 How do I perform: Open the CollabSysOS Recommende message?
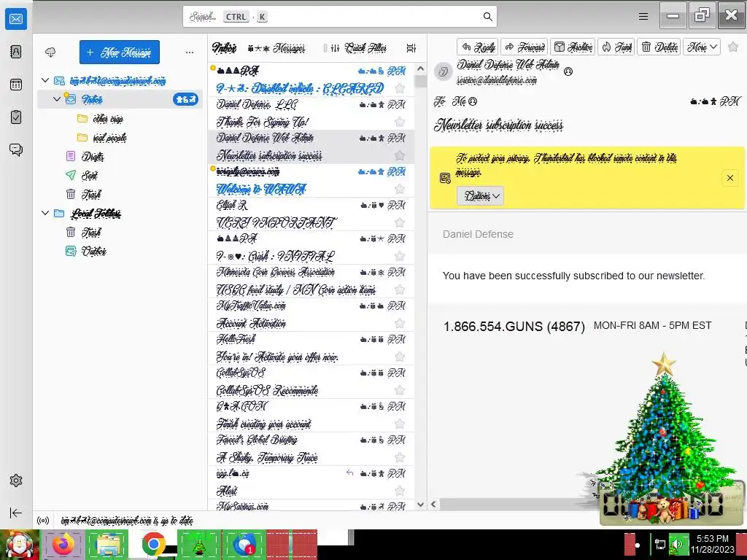(x=311, y=382)
